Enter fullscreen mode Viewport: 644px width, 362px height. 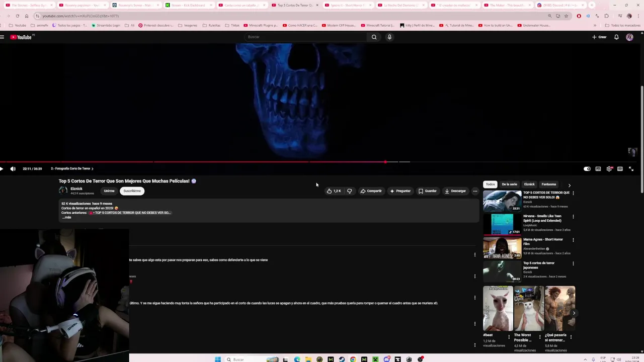pyautogui.click(x=631, y=169)
